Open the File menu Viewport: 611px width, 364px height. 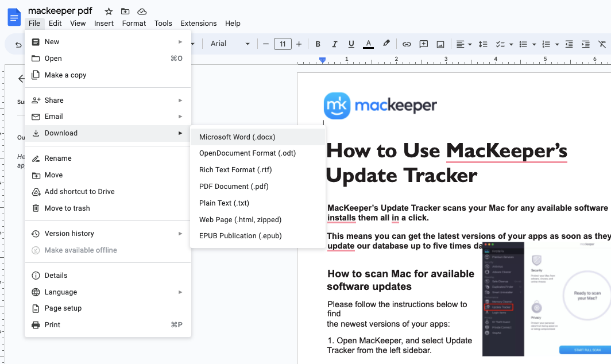(34, 24)
